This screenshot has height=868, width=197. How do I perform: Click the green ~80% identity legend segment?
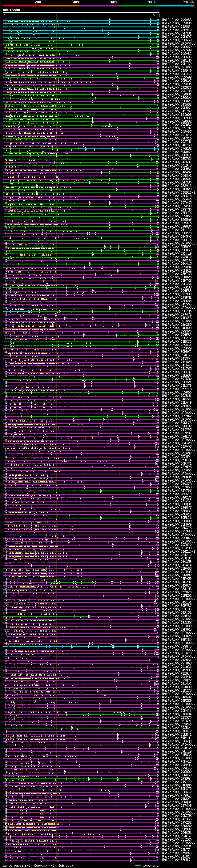(x=137, y=6)
